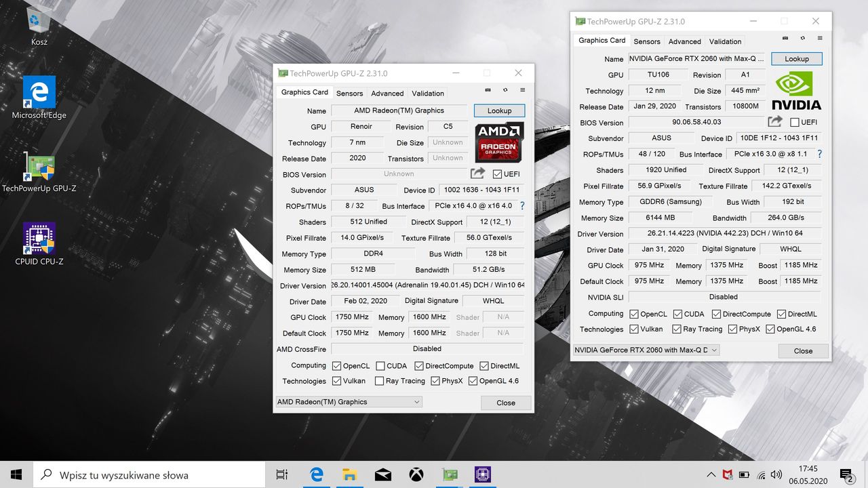Toggle OpenCL checkbox in AMD window
Image resolution: width=868 pixels, height=488 pixels.
336,366
